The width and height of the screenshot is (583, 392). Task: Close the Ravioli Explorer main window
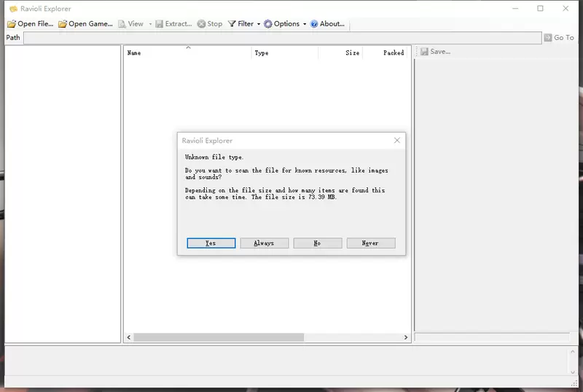click(x=566, y=8)
